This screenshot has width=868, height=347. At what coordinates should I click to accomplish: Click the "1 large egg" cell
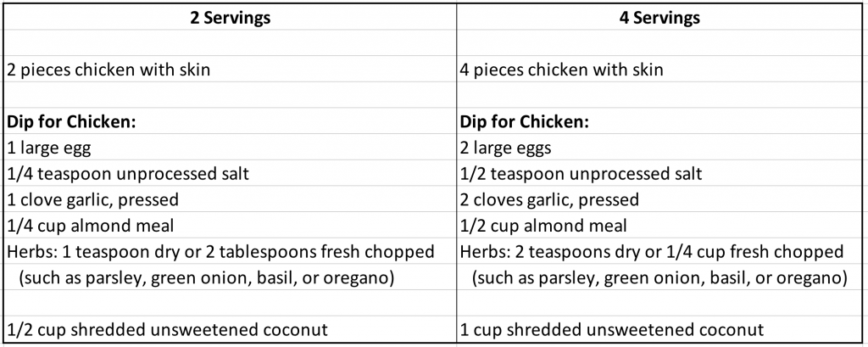(231, 148)
